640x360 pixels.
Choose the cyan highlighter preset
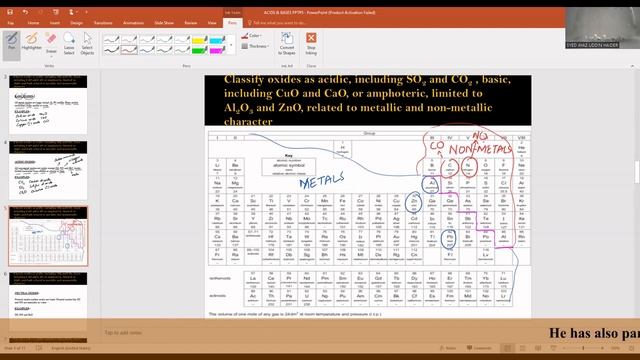(x=217, y=40)
